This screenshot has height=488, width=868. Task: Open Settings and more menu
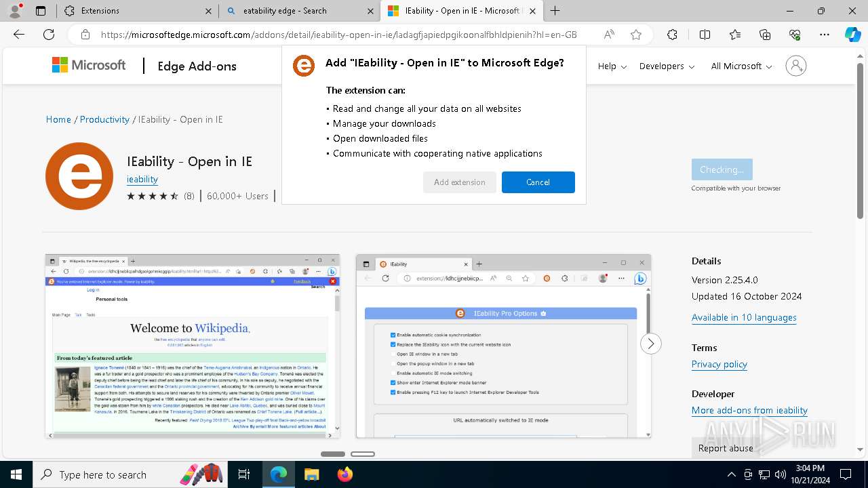825,35
